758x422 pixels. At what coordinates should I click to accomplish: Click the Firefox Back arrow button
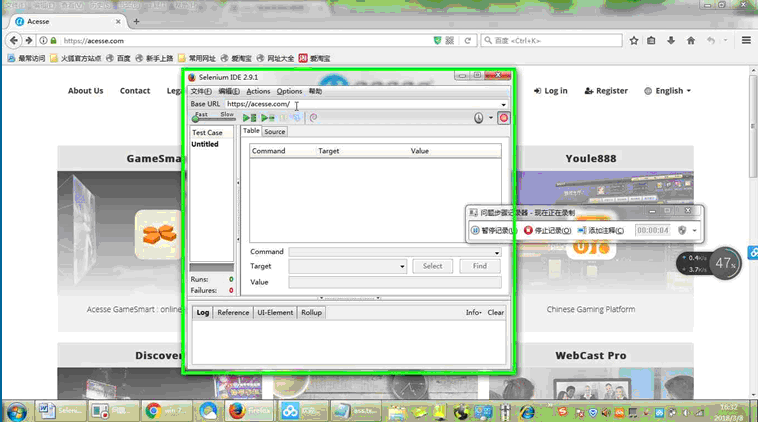point(14,41)
